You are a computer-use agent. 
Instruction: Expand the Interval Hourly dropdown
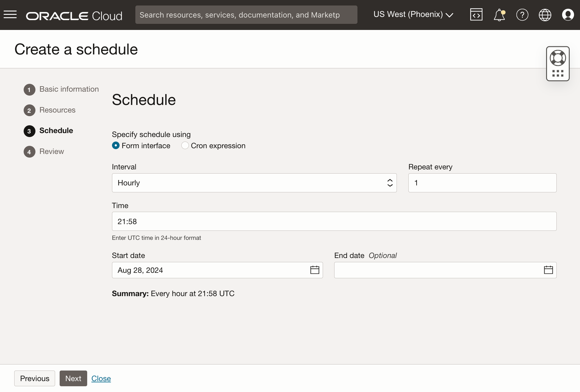(254, 183)
